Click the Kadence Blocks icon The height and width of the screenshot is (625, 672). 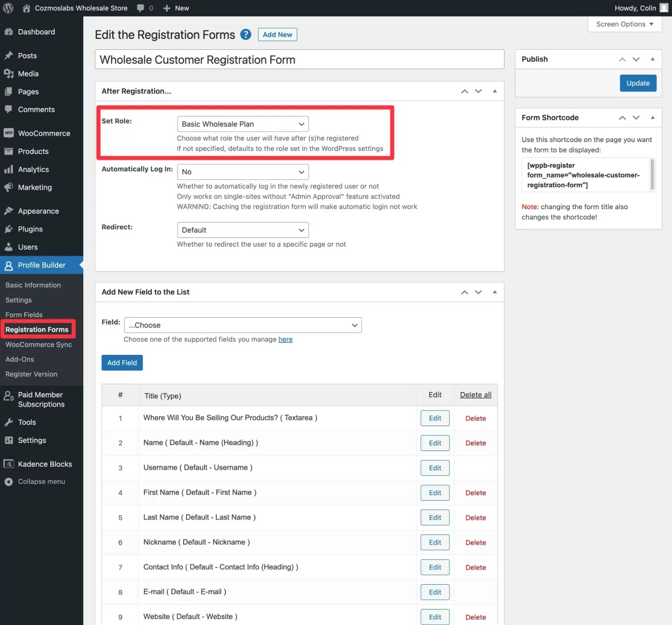(9, 464)
